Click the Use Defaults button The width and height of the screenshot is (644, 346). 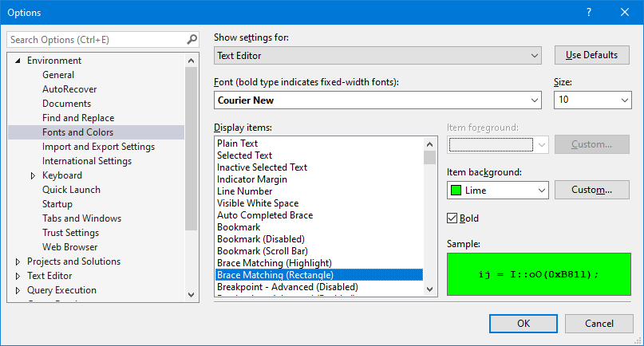pos(591,55)
